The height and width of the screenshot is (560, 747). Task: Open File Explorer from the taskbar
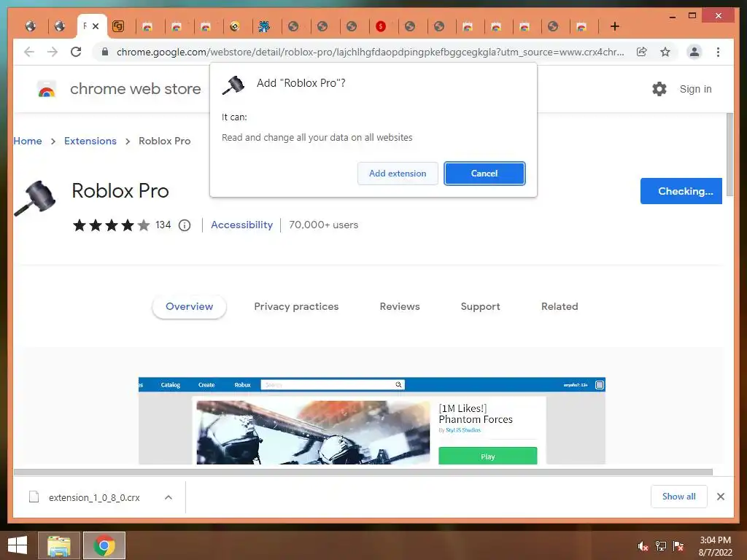point(59,545)
